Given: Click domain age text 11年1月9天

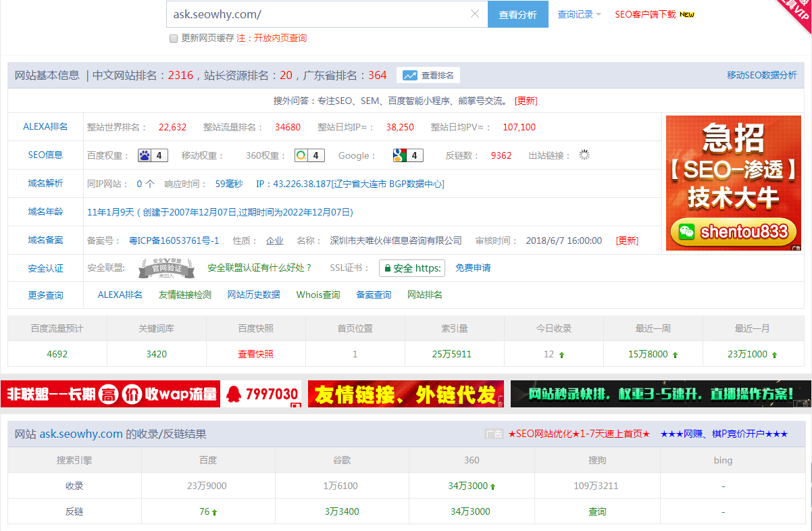Looking at the screenshot, I should click(111, 212).
